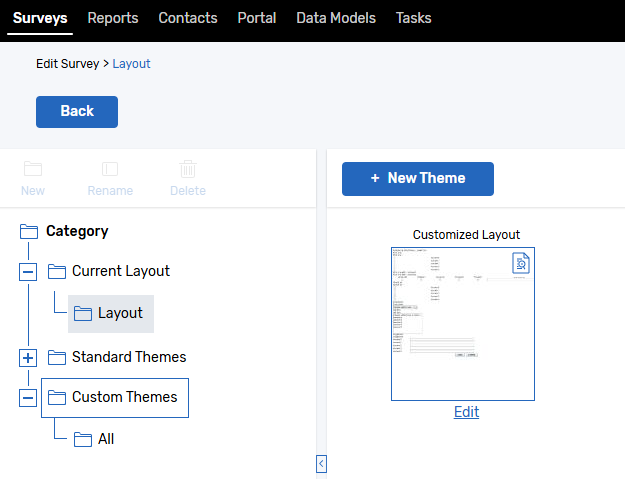Collapse the Custom Themes tree node
This screenshot has width=625, height=479.
(28, 398)
